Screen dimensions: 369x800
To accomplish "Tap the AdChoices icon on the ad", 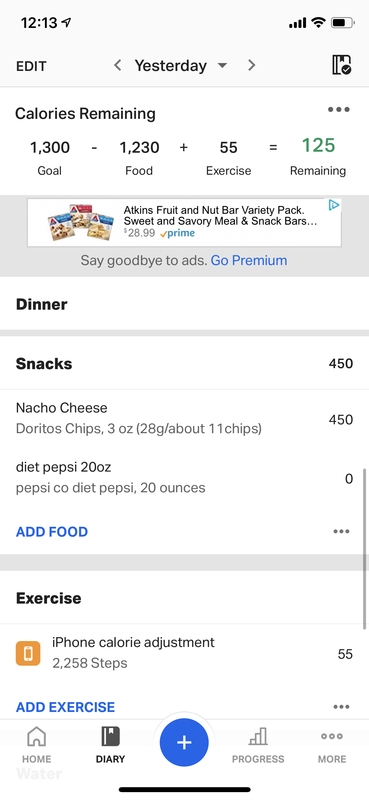I will coord(334,205).
